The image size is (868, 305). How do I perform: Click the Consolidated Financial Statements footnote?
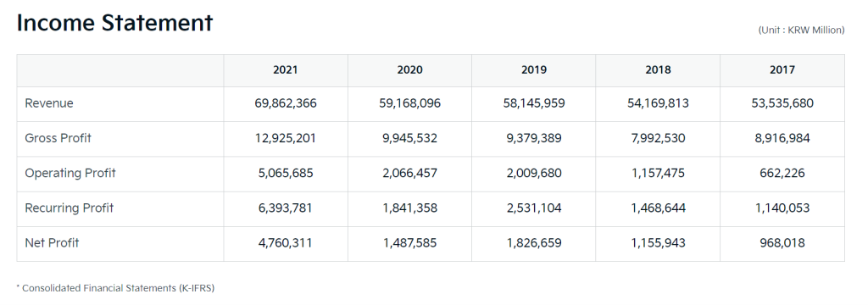tap(115, 288)
